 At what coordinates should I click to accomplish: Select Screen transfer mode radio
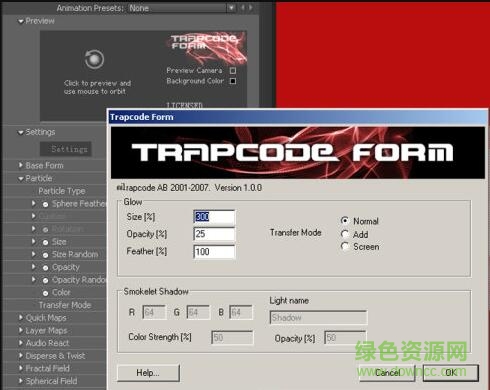click(345, 246)
